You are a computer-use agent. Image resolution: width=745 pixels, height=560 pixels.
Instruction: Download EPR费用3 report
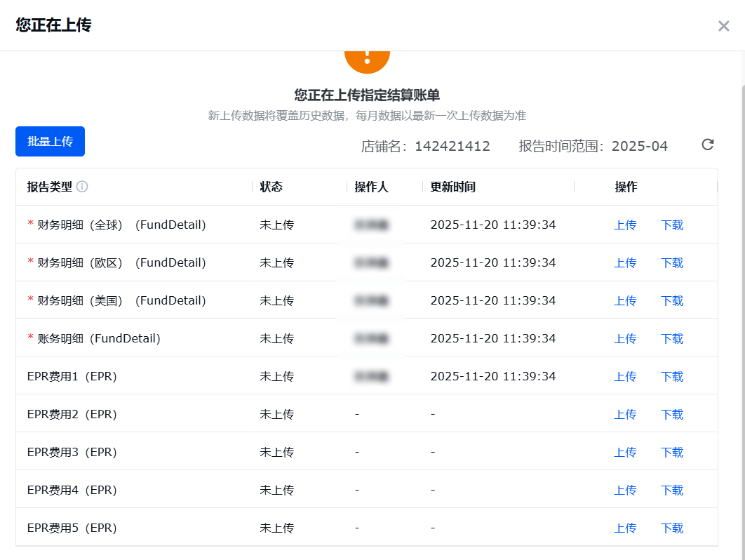[x=671, y=452]
